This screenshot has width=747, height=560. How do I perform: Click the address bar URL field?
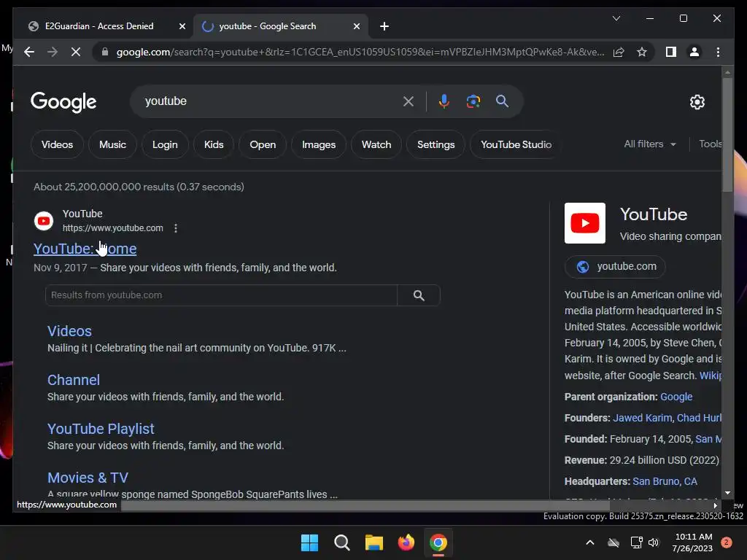[x=360, y=52]
